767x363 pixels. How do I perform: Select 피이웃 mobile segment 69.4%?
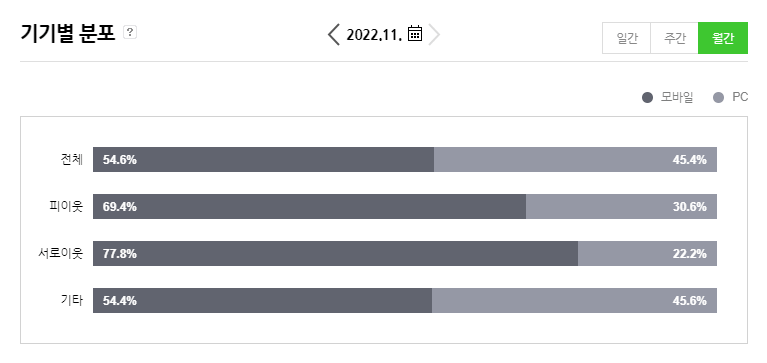(309, 206)
